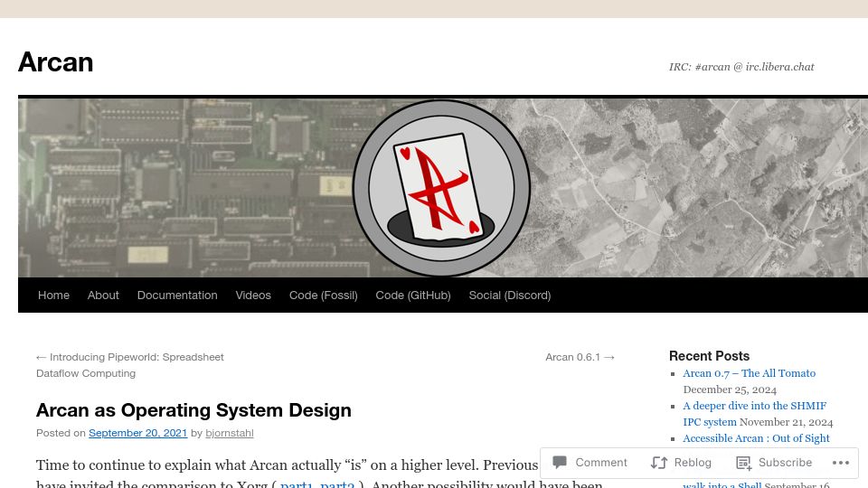Go to next post Arcan 0.6.1
868x488 pixels.
point(580,358)
